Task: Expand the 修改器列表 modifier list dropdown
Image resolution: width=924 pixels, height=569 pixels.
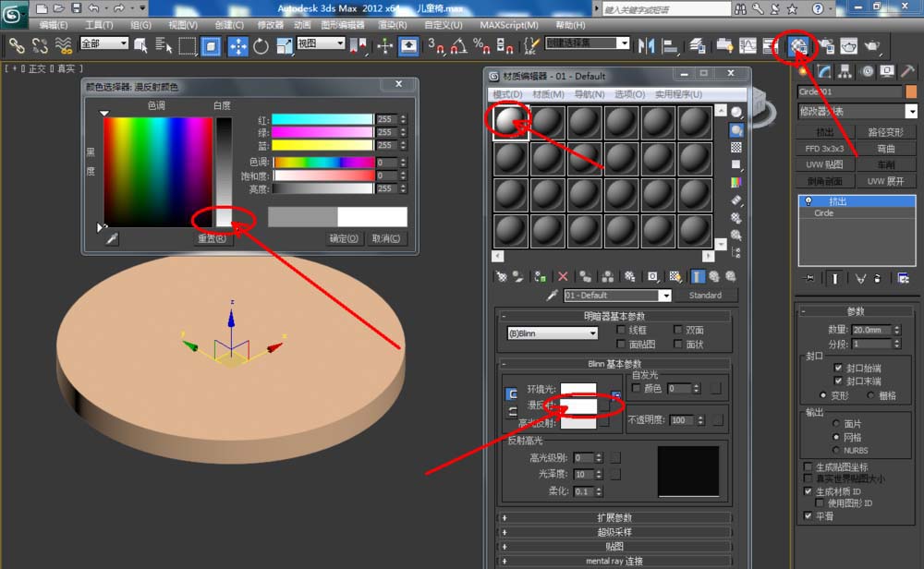Action: coord(911,111)
